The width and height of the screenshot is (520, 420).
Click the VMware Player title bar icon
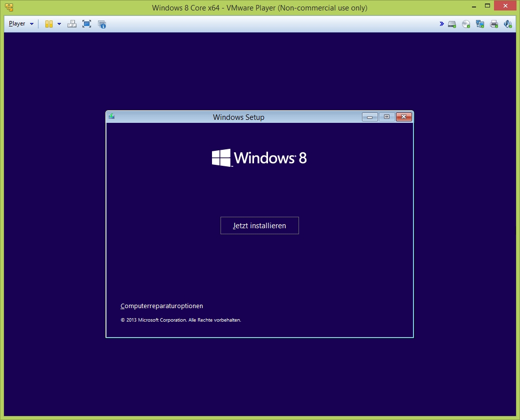tap(9, 7)
